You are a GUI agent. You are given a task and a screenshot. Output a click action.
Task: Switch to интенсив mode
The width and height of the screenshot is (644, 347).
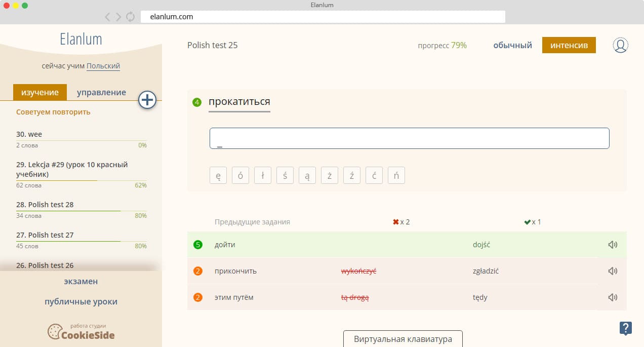coord(569,45)
